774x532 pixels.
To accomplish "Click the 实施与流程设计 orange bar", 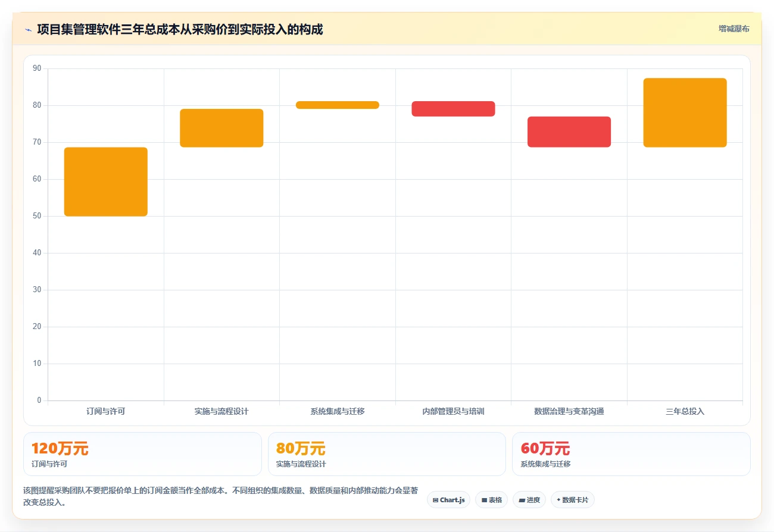I will coord(221,128).
